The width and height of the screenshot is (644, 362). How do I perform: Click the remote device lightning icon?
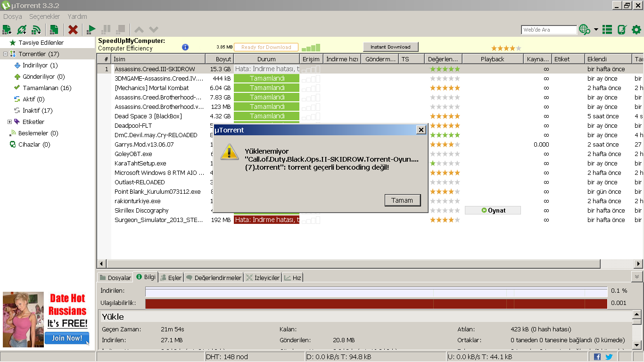pos(622,30)
